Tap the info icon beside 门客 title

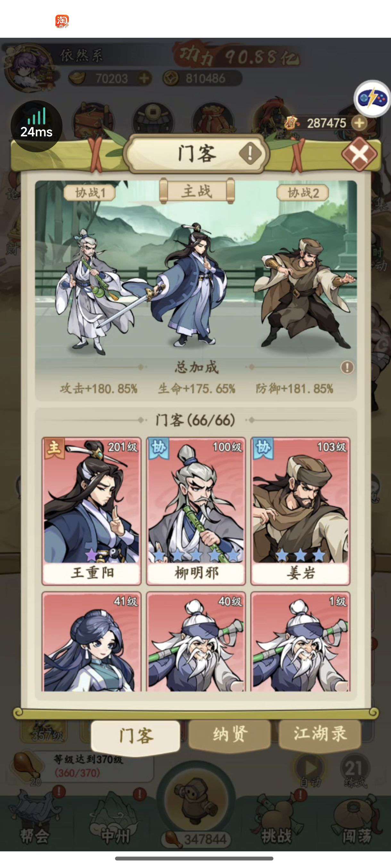tap(250, 153)
